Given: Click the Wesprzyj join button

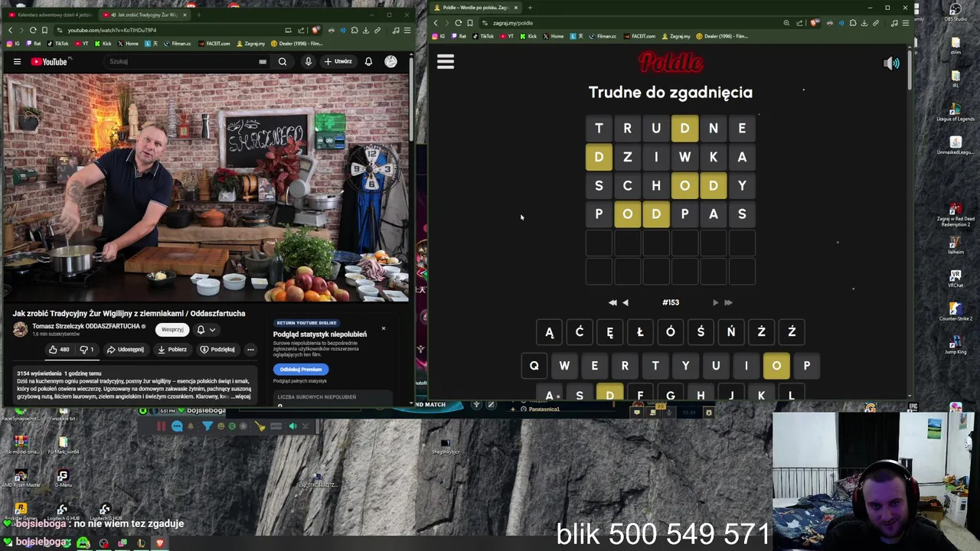Looking at the screenshot, I should pos(172,330).
